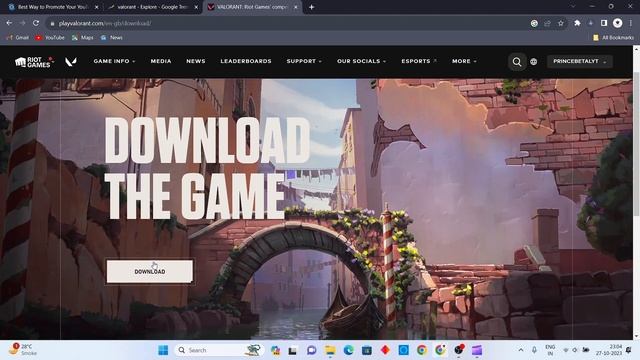Viewport: 640px width, 360px height.
Task: Expand OUR SOCIALS dropdown
Action: click(361, 61)
